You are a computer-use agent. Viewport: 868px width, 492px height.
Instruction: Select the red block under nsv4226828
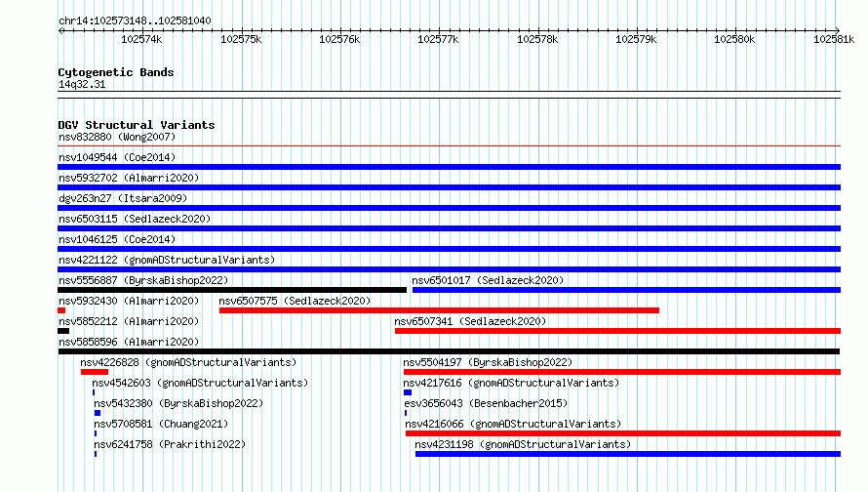click(x=94, y=372)
